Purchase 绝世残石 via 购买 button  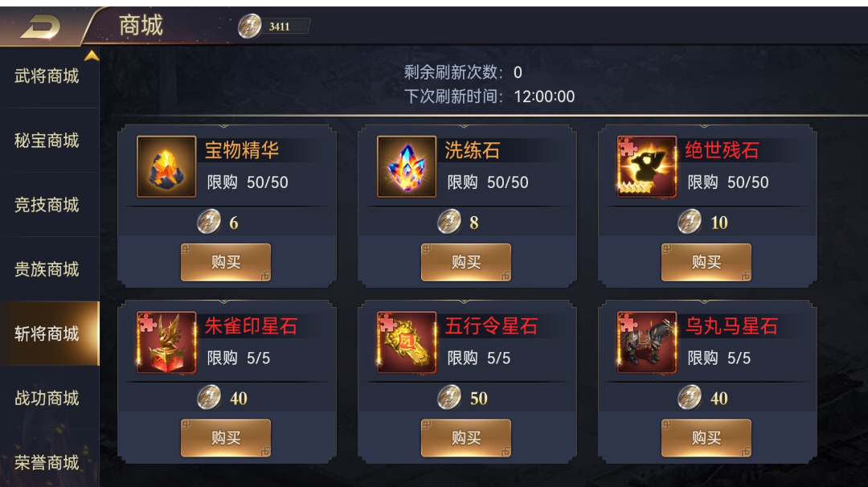(x=706, y=262)
